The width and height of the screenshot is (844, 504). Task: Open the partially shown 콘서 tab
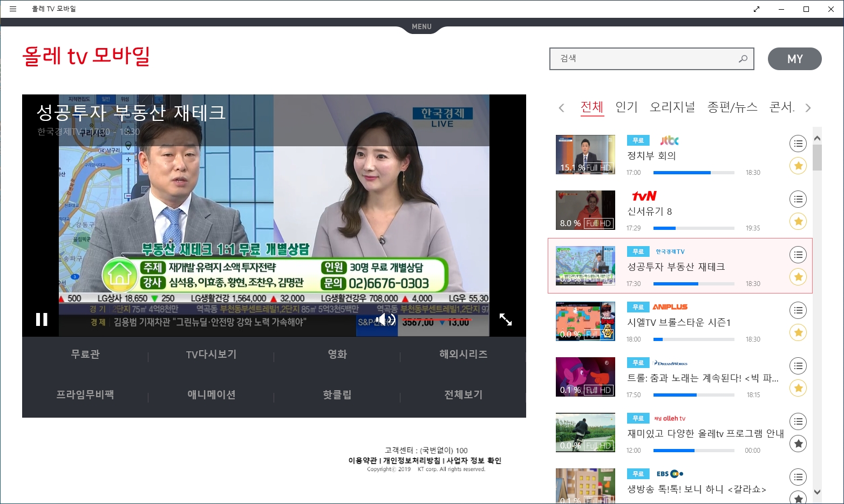(782, 107)
